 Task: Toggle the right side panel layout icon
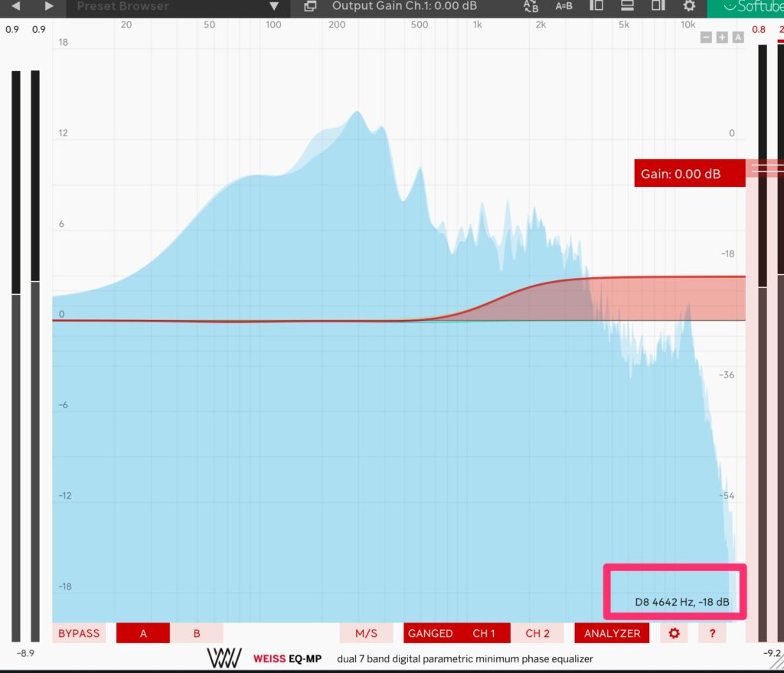pyautogui.click(x=658, y=6)
